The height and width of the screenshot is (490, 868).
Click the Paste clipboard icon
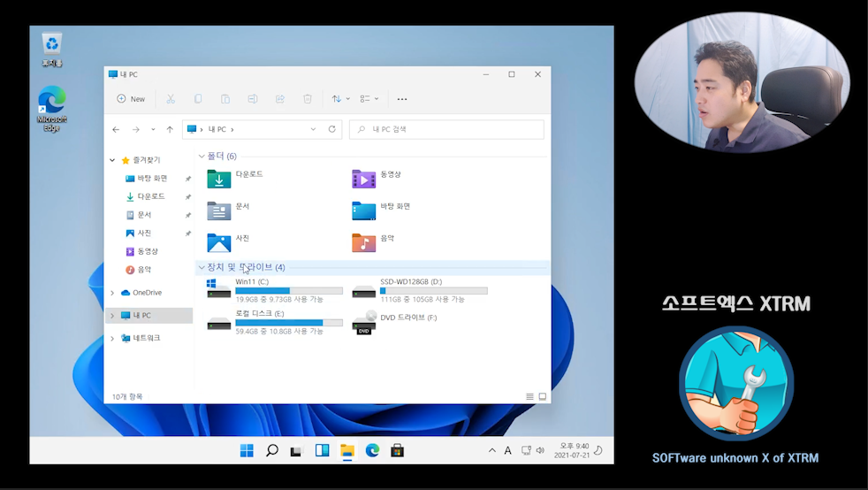pyautogui.click(x=225, y=99)
